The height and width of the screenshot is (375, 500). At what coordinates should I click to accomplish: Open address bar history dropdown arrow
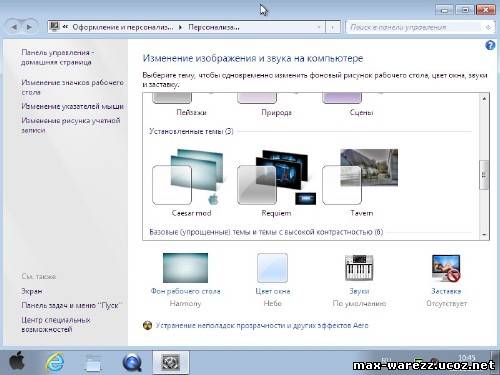click(x=319, y=27)
